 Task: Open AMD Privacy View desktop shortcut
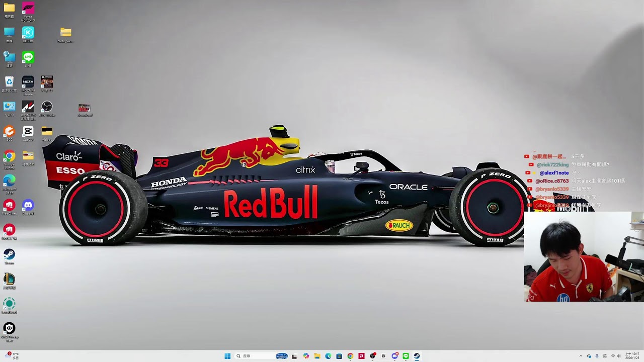(9, 332)
